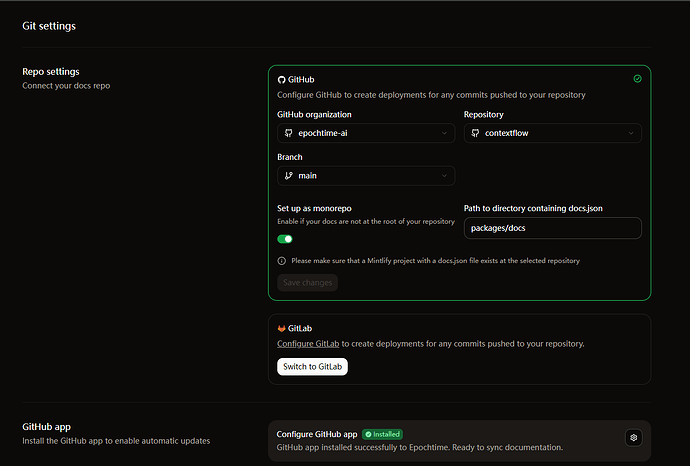Click the Git settings page heading
The image size is (690, 466).
pyautogui.click(x=49, y=26)
